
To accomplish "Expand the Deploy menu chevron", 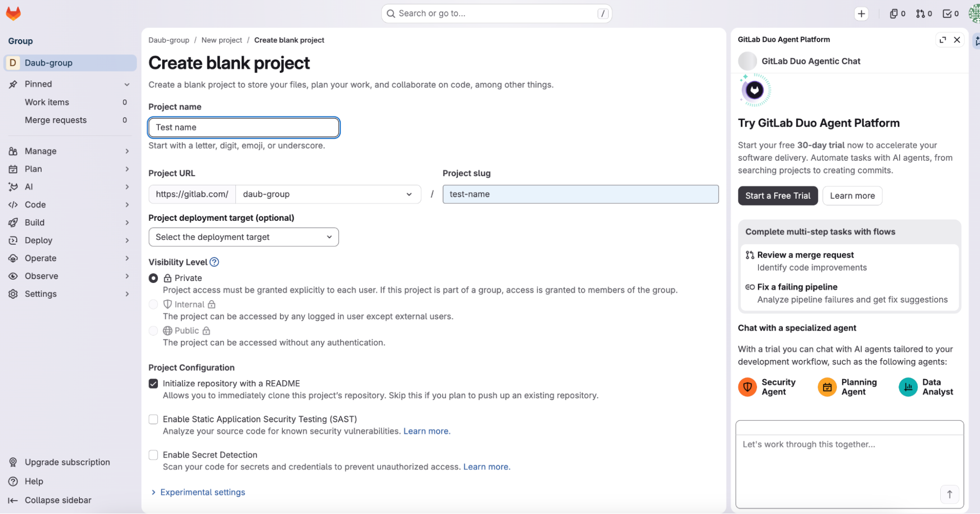I will click(x=127, y=240).
